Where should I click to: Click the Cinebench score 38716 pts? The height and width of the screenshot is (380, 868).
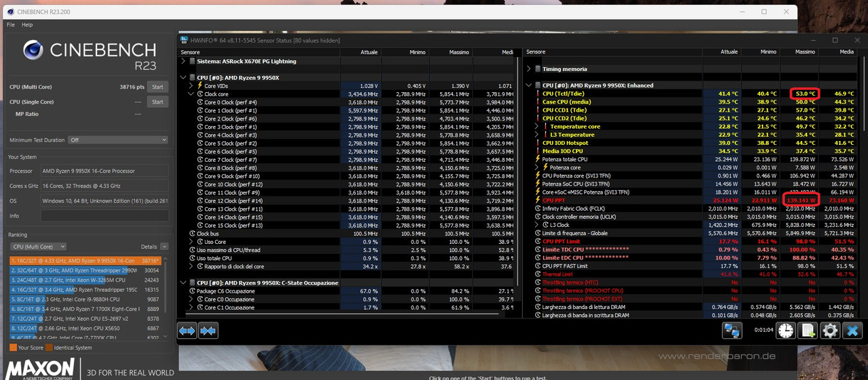132,87
